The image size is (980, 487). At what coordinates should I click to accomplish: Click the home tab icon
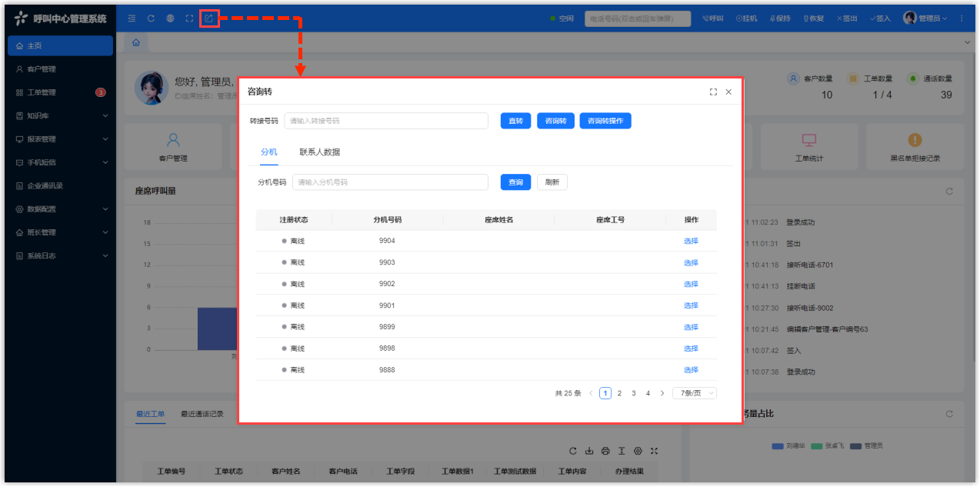(136, 42)
